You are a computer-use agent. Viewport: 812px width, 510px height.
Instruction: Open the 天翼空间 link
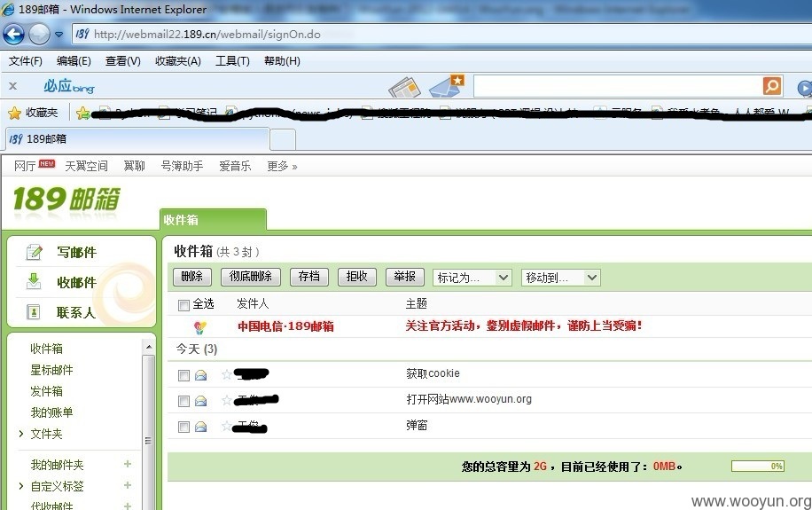pos(86,166)
